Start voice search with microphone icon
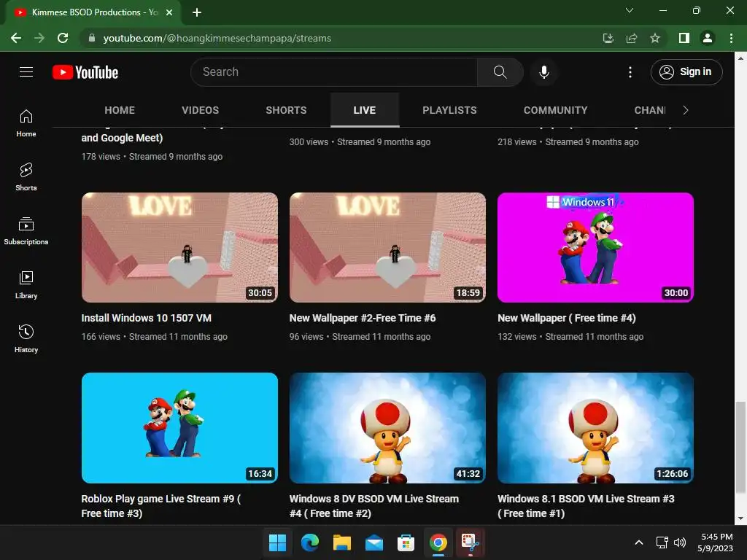 pos(543,72)
